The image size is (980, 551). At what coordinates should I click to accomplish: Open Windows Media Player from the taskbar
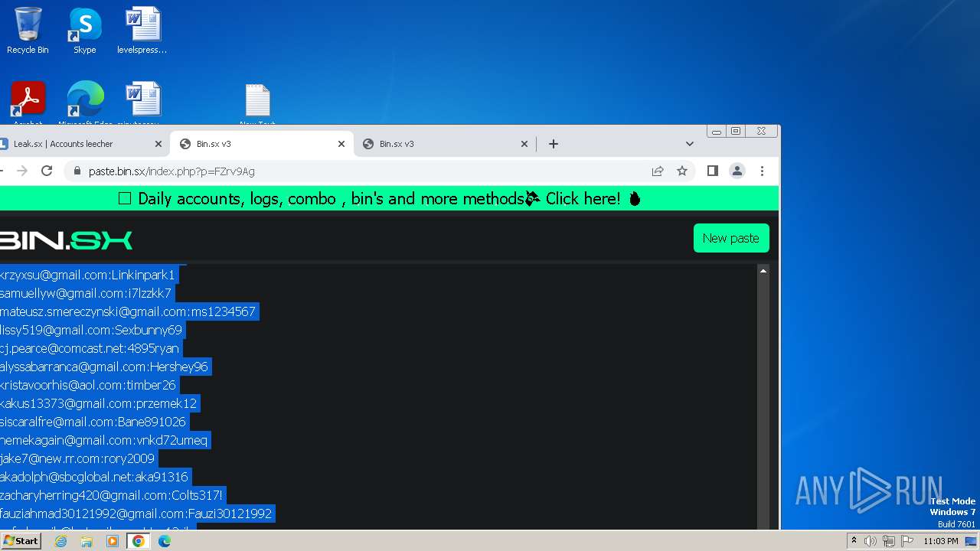coord(113,541)
